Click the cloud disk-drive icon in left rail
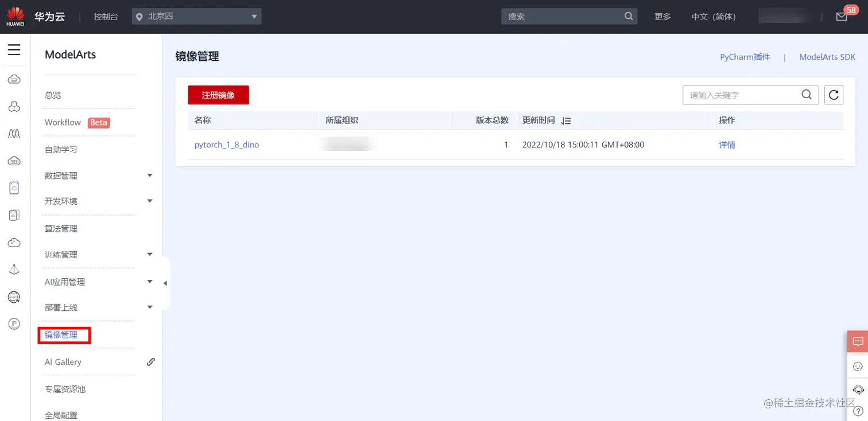This screenshot has height=421, width=868. click(x=14, y=161)
